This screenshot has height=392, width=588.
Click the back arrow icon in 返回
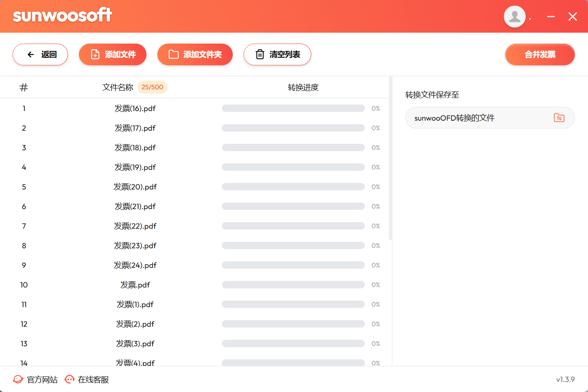click(x=31, y=54)
